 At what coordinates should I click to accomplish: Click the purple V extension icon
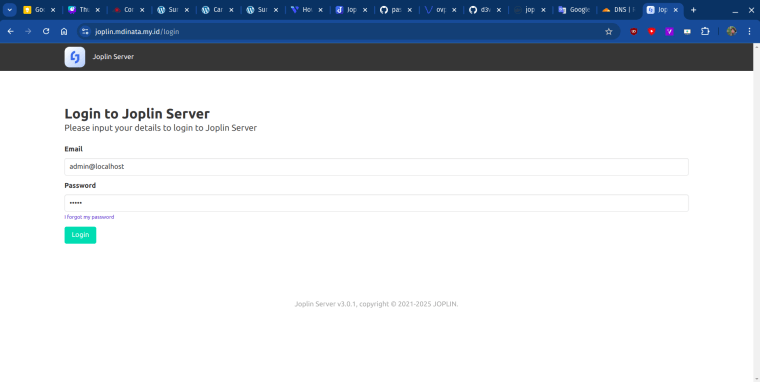tap(669, 32)
